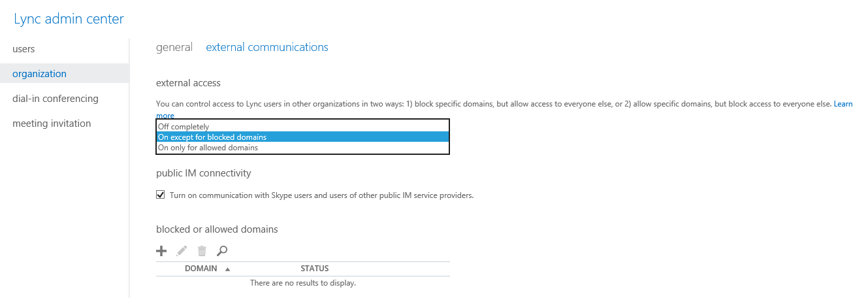Image resolution: width=868 pixels, height=298 pixels.
Task: Click the Lync admin center title
Action: 69,19
